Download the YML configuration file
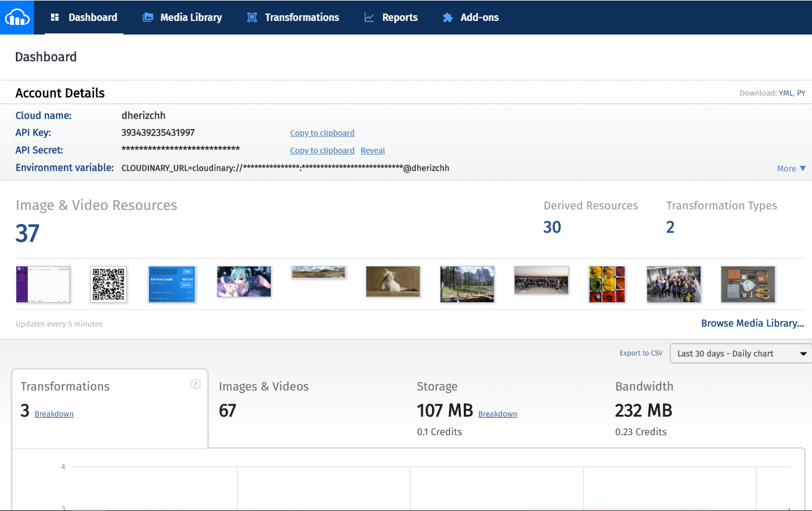 (x=786, y=93)
